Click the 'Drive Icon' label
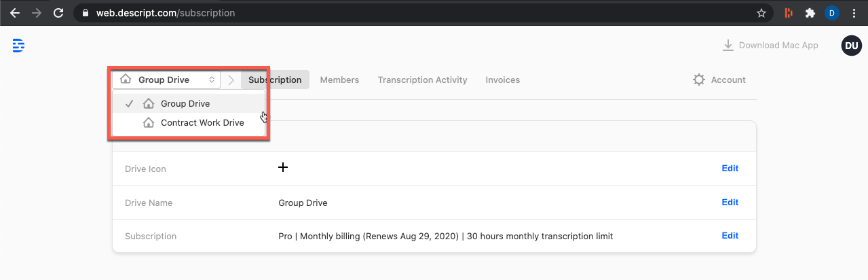This screenshot has width=868, height=280. [145, 169]
